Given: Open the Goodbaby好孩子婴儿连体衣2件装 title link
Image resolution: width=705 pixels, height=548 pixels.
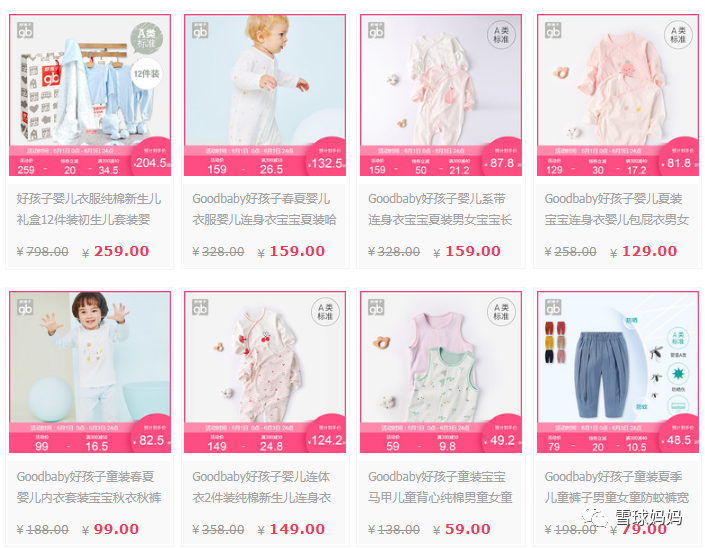Looking at the screenshot, I should coord(262,487).
